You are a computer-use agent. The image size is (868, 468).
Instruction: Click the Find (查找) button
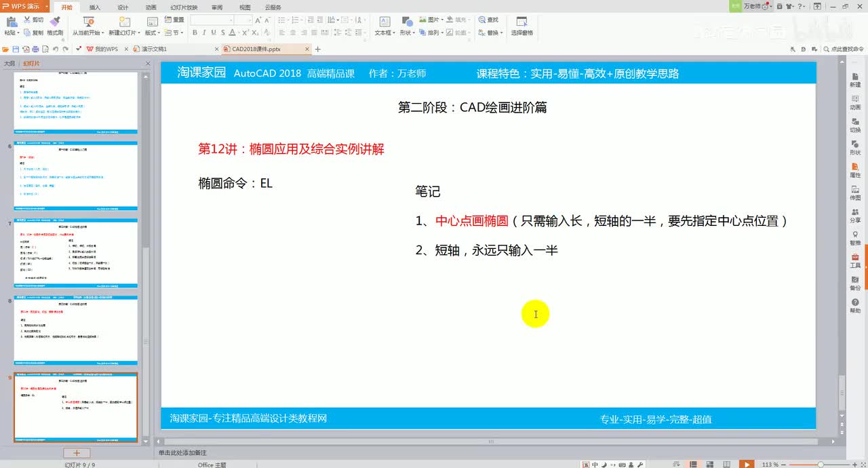pos(488,20)
